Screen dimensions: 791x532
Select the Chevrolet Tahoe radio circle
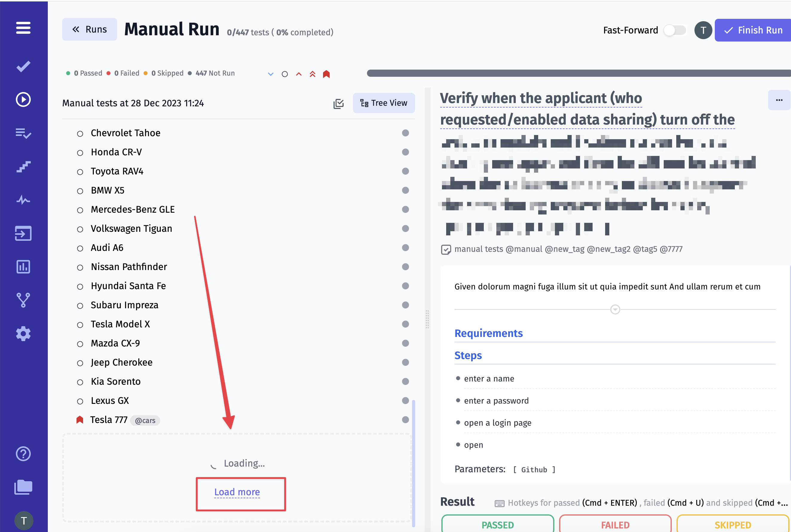(x=80, y=134)
